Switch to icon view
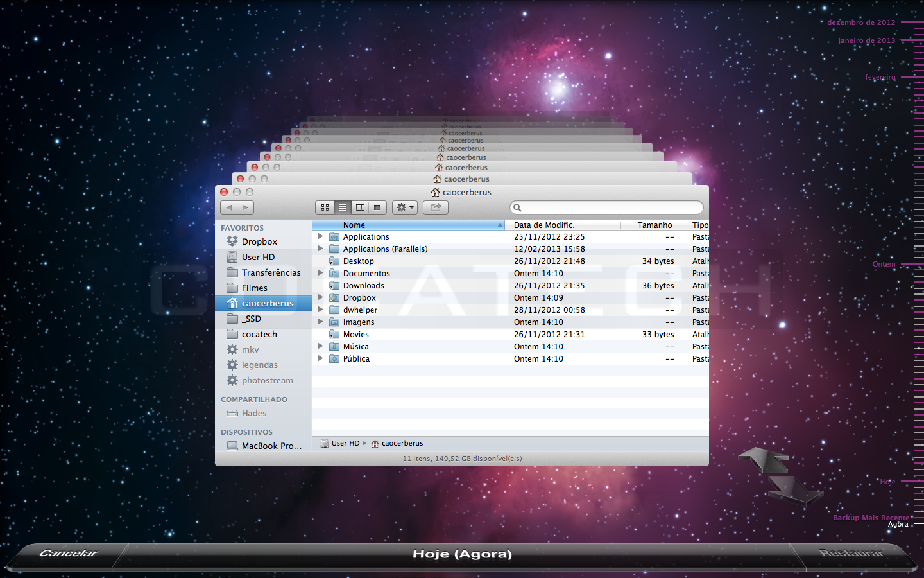 pyautogui.click(x=325, y=207)
